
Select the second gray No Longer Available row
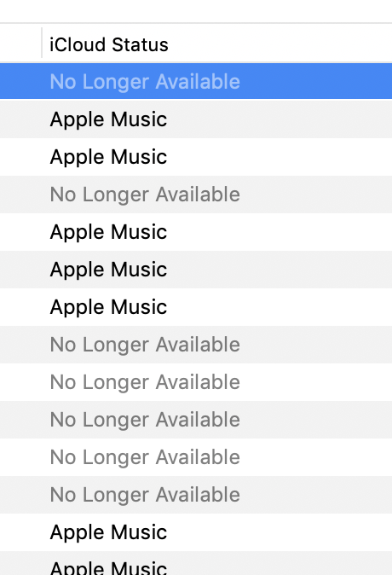pos(196,345)
